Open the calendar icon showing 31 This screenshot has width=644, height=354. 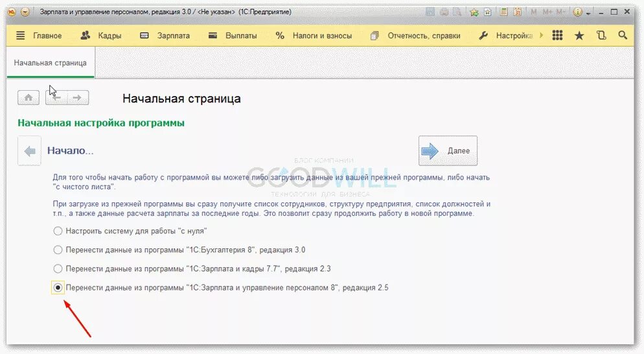pos(518,12)
